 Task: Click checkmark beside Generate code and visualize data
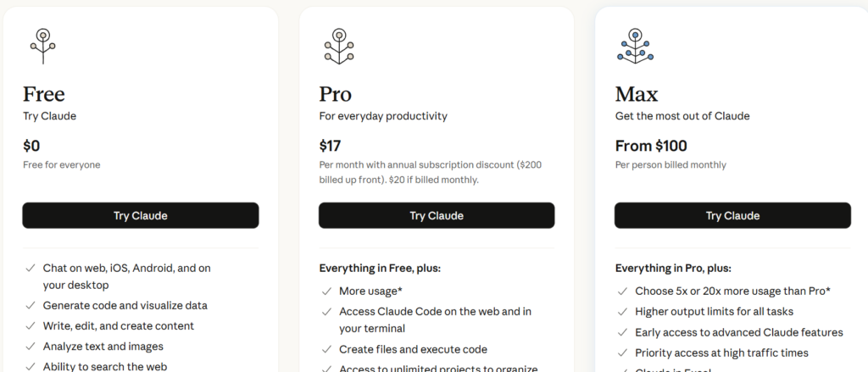click(31, 305)
